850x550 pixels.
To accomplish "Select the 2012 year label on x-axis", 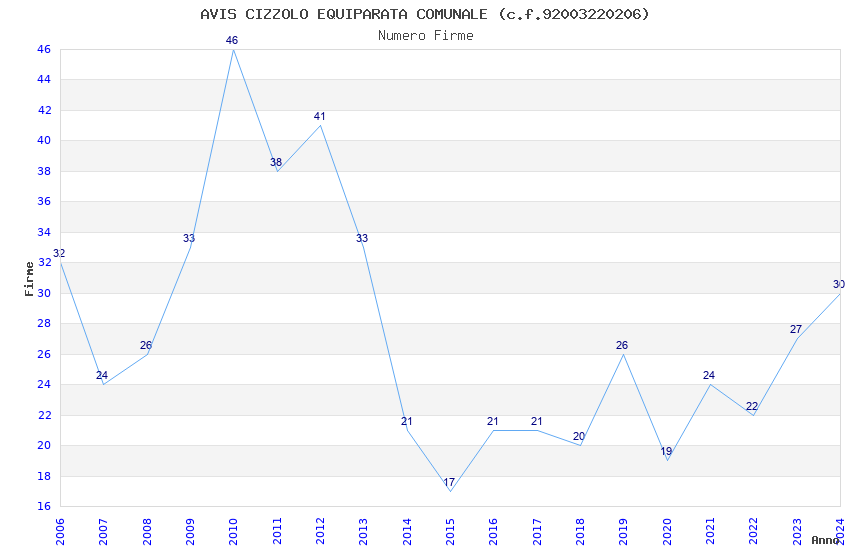I will pos(320,532).
